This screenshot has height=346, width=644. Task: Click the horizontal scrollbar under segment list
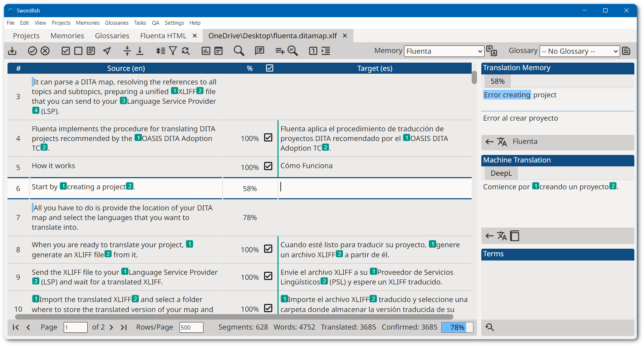pyautogui.click(x=234, y=317)
